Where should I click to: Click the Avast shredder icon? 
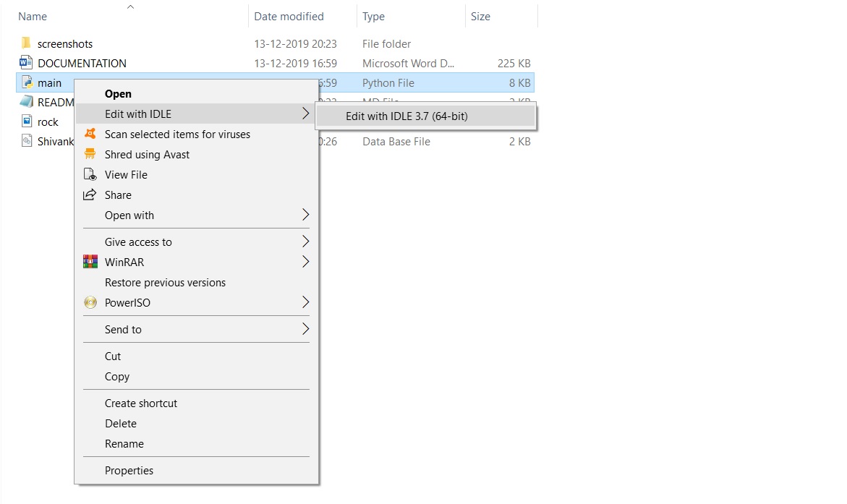[x=90, y=154]
